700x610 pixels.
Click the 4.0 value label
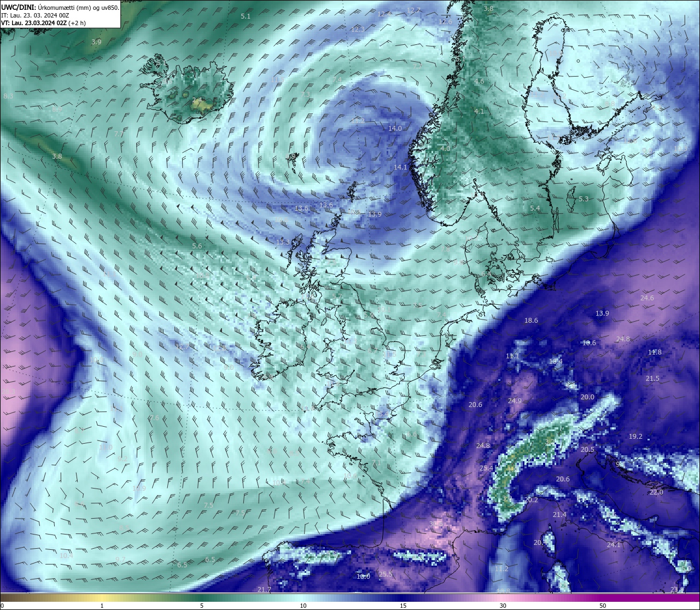445,148
